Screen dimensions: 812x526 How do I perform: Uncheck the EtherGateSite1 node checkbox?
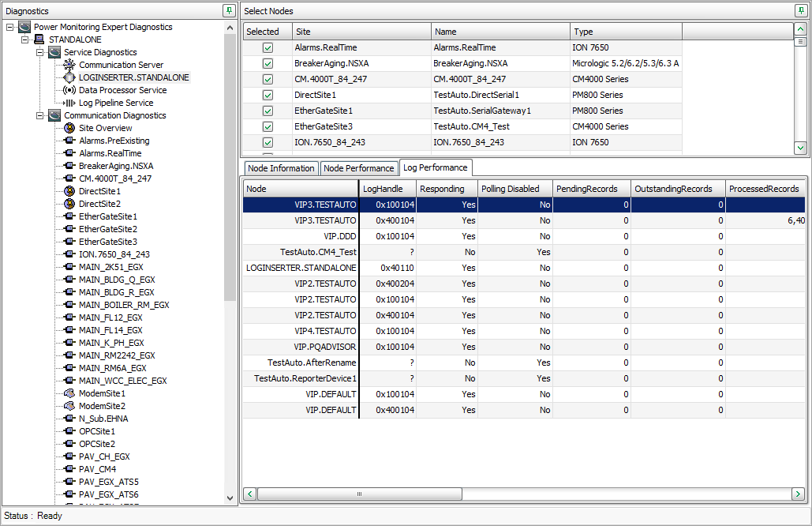[268, 111]
